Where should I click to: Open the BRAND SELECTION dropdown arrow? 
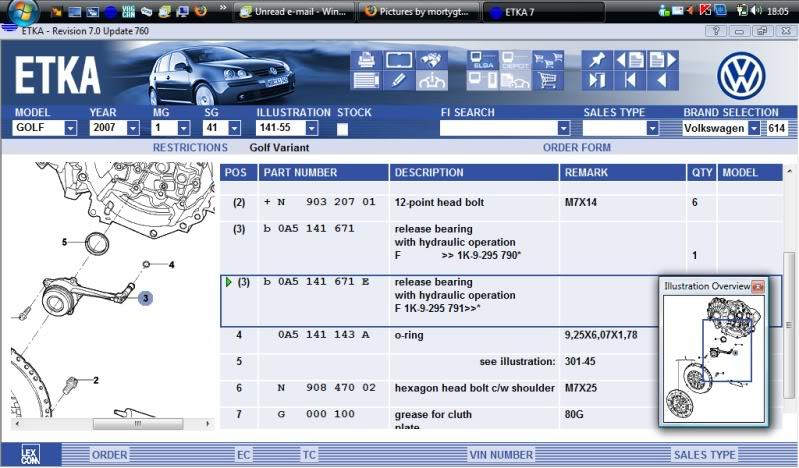[x=754, y=128]
